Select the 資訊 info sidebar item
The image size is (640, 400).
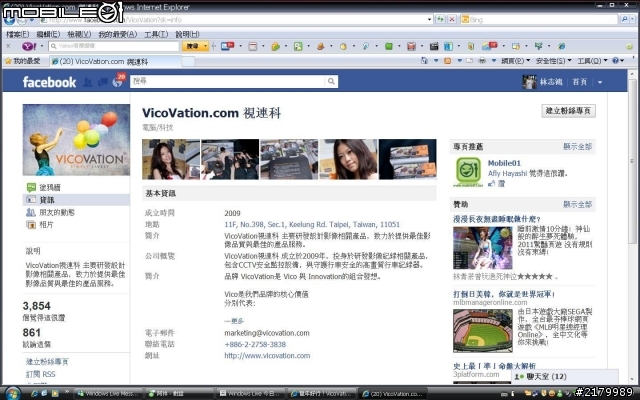click(76, 200)
